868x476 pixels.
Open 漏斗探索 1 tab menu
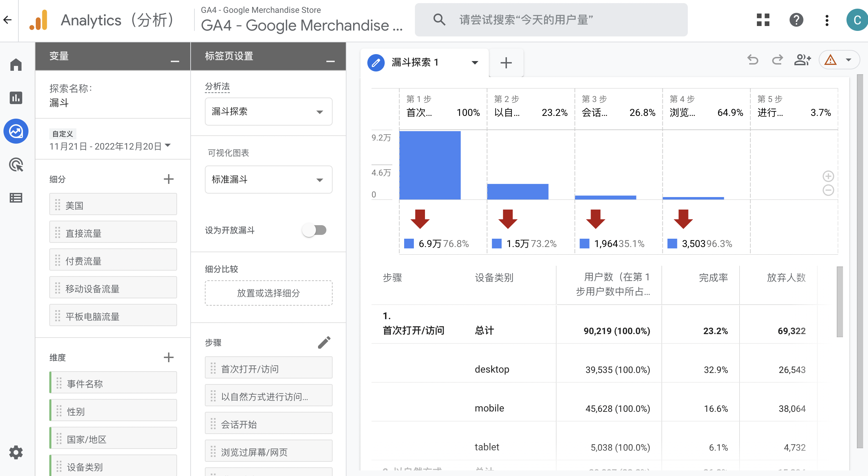(x=475, y=63)
